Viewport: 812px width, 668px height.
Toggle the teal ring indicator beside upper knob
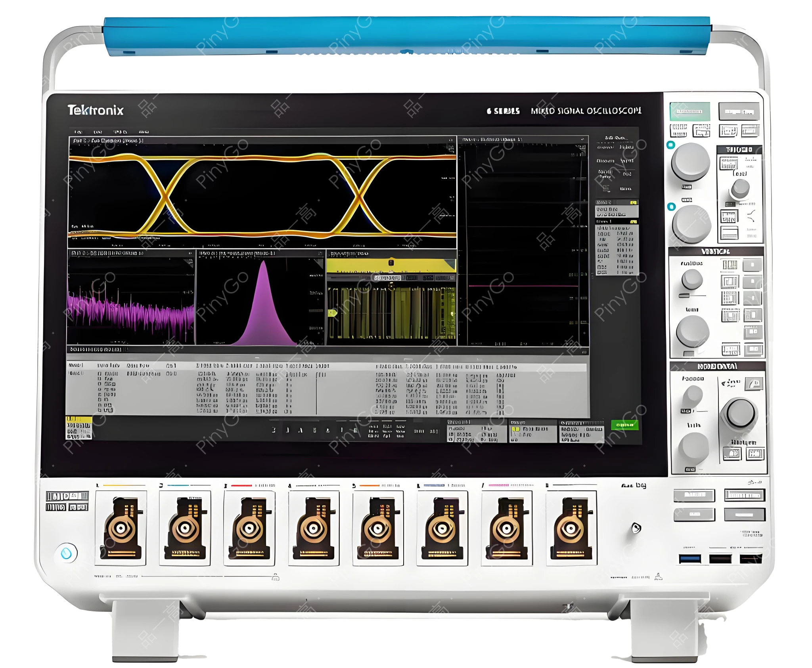[x=670, y=145]
